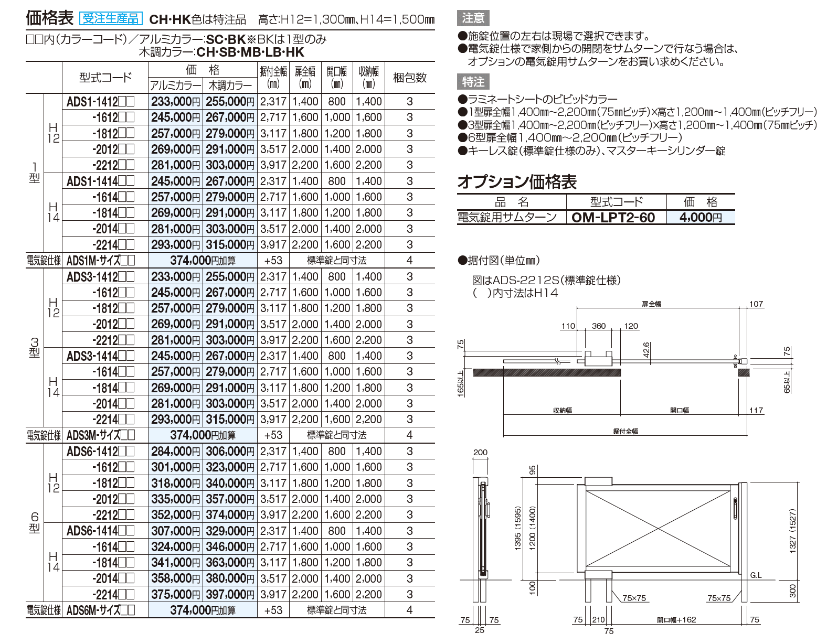Click the 開口幅+162 dimension label
The image size is (827, 644).
(676, 620)
